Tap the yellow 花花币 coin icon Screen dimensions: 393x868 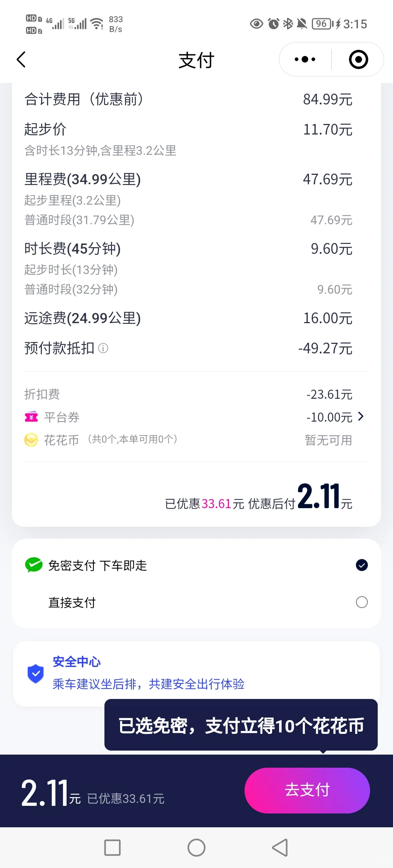coord(31,440)
